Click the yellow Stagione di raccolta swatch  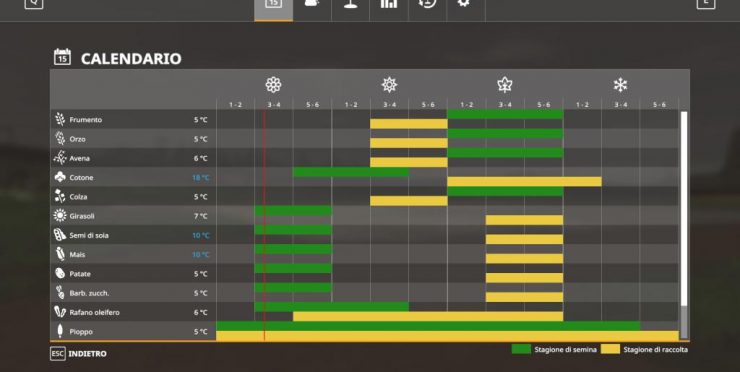coord(610,349)
